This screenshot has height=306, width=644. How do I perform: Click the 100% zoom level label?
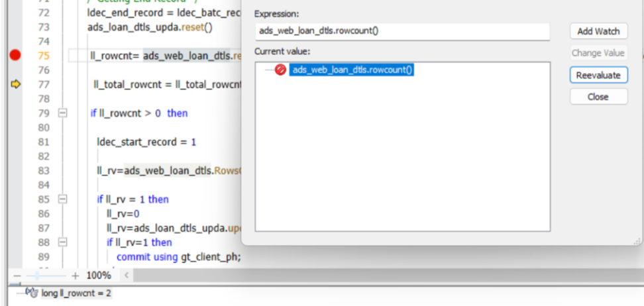click(x=99, y=275)
